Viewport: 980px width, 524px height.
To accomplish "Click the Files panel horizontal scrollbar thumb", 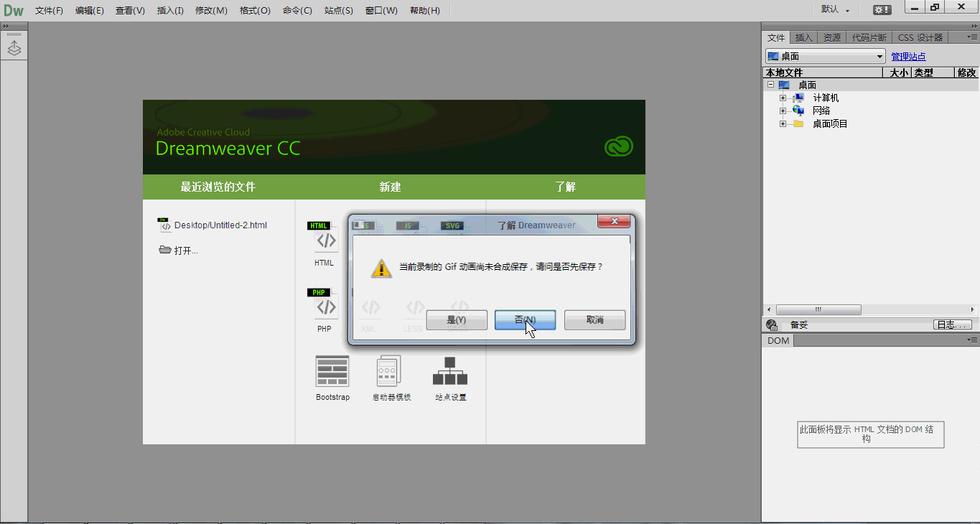I will pos(817,309).
